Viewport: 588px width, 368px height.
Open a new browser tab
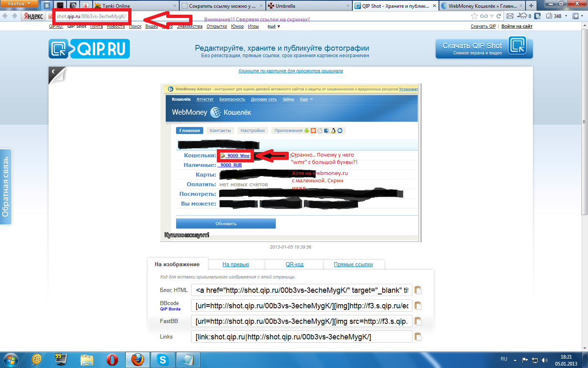[x=531, y=6]
